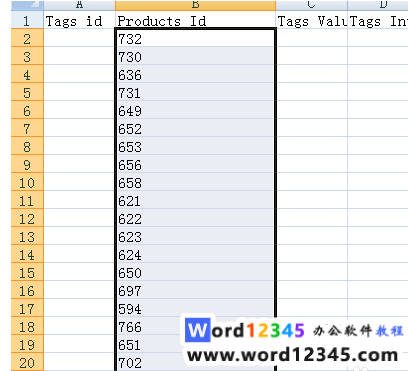This screenshot has width=408, height=371.
Task: Select row 6 header
Action: [x=27, y=110]
